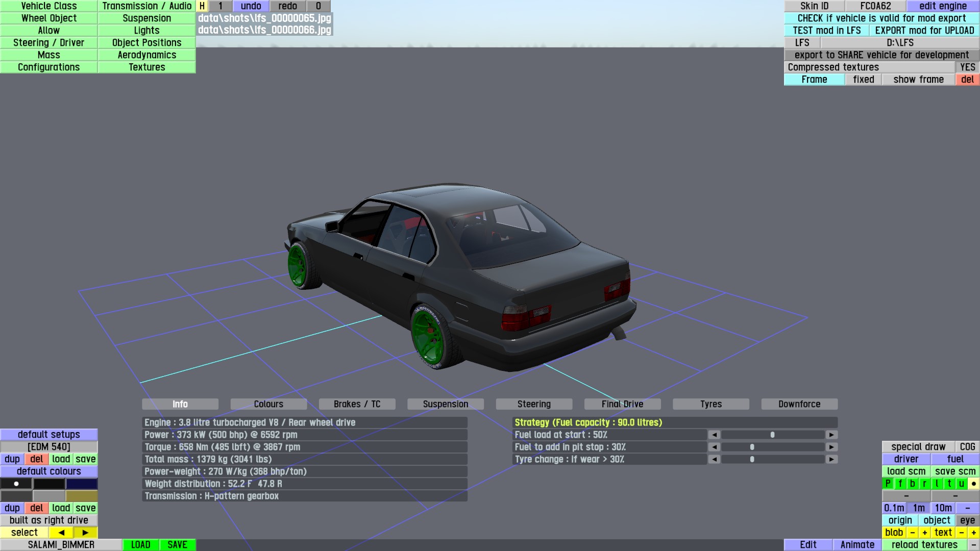Select the dark navy colour swatch
Image resolution: width=980 pixels, height=551 pixels.
click(82, 484)
